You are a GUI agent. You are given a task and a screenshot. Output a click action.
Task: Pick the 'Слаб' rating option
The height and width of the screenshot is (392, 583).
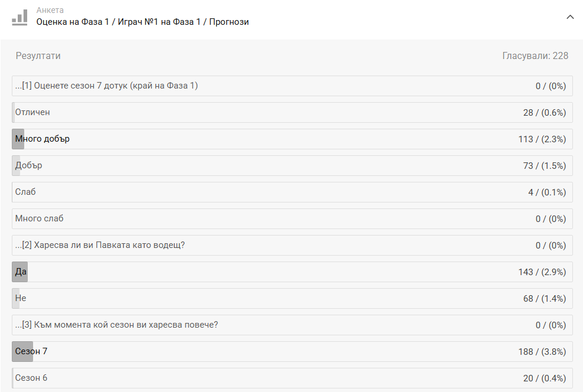click(x=292, y=192)
